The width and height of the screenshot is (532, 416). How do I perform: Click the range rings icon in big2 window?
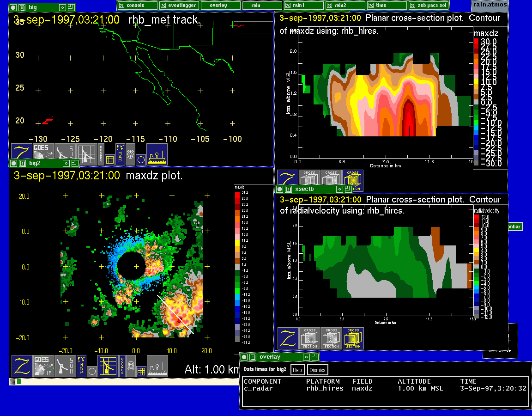pos(131,366)
